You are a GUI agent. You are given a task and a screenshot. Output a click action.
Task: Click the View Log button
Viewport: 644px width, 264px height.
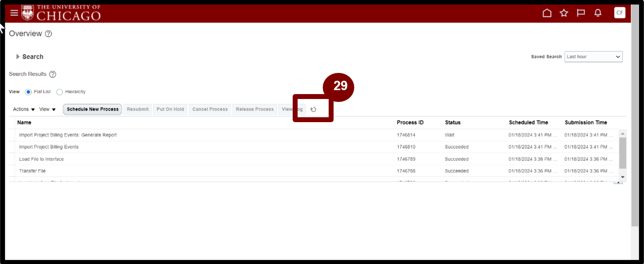click(x=292, y=109)
